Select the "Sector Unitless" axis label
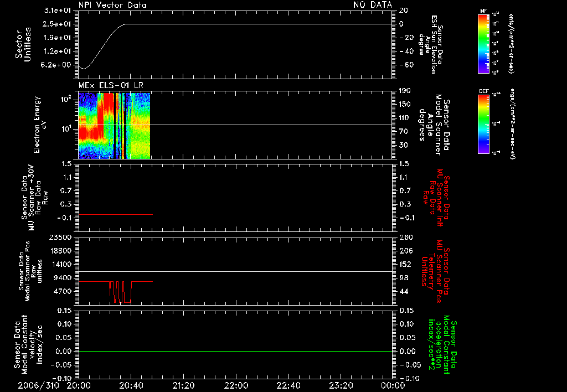 [x=23, y=44]
